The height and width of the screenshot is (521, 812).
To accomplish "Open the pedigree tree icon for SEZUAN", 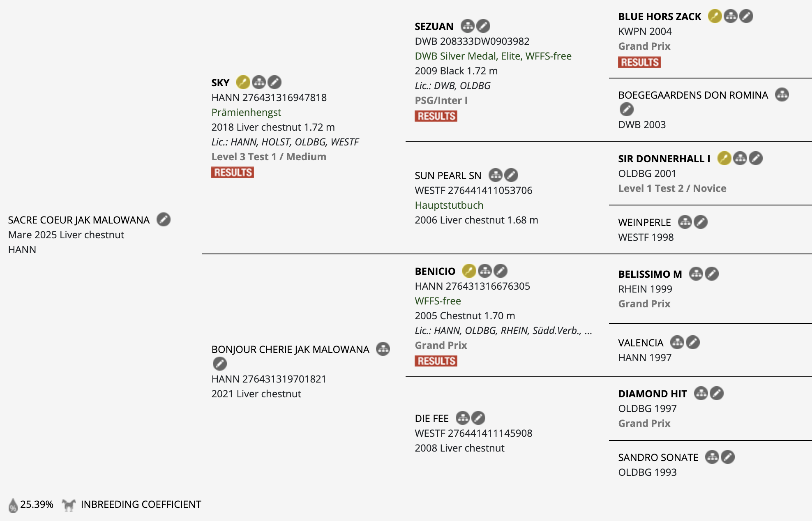I will pos(467,26).
